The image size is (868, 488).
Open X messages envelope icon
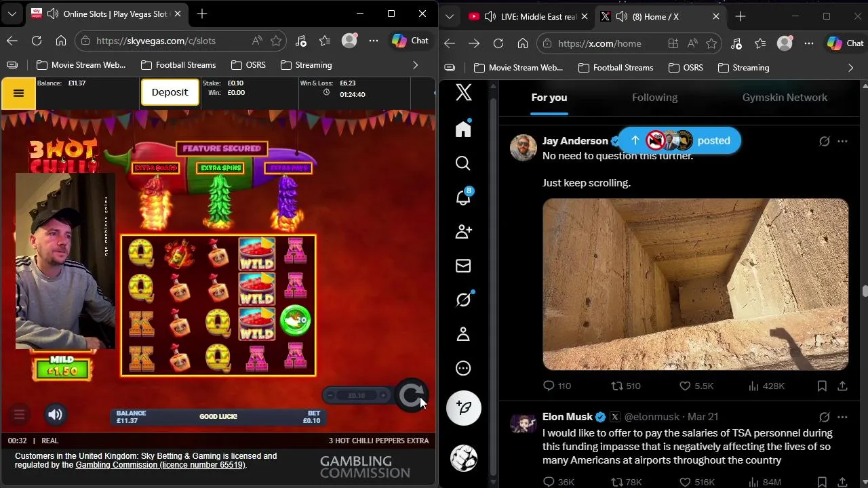click(x=463, y=266)
